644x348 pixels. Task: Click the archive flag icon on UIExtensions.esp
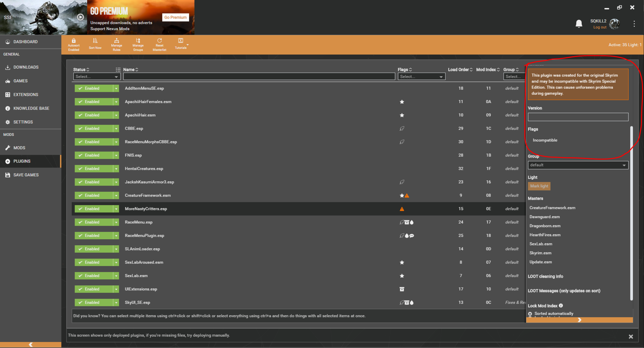click(x=402, y=289)
